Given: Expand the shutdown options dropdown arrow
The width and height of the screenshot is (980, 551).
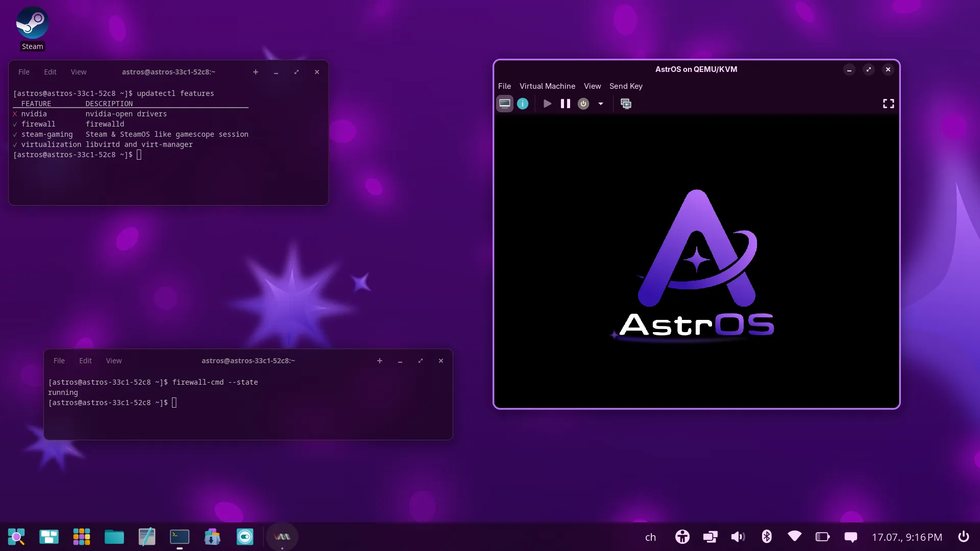Looking at the screenshot, I should [601, 104].
